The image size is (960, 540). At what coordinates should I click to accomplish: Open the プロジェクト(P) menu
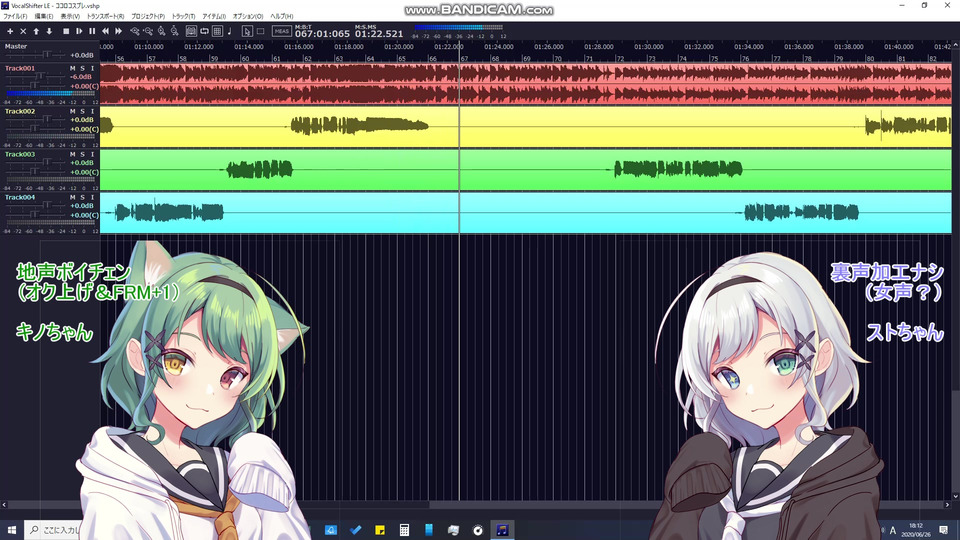pyautogui.click(x=148, y=17)
